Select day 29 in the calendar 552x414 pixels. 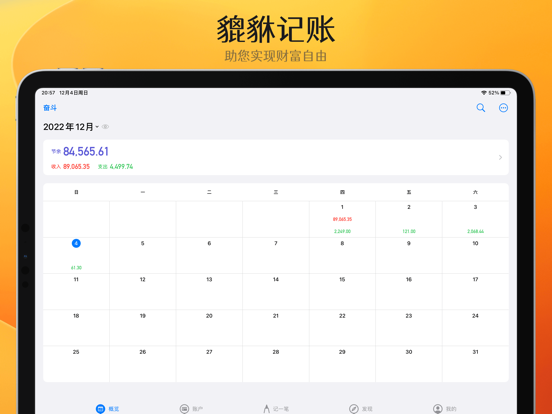tap(342, 352)
